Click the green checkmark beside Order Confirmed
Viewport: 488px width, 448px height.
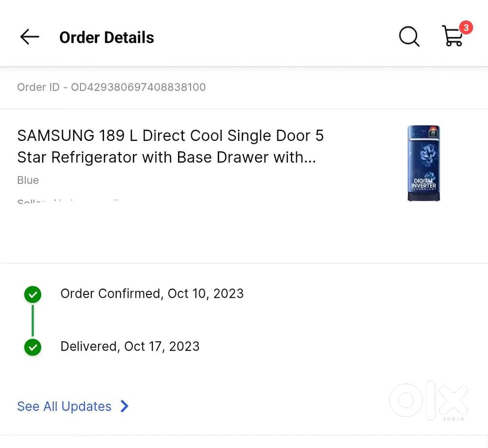[x=33, y=294]
